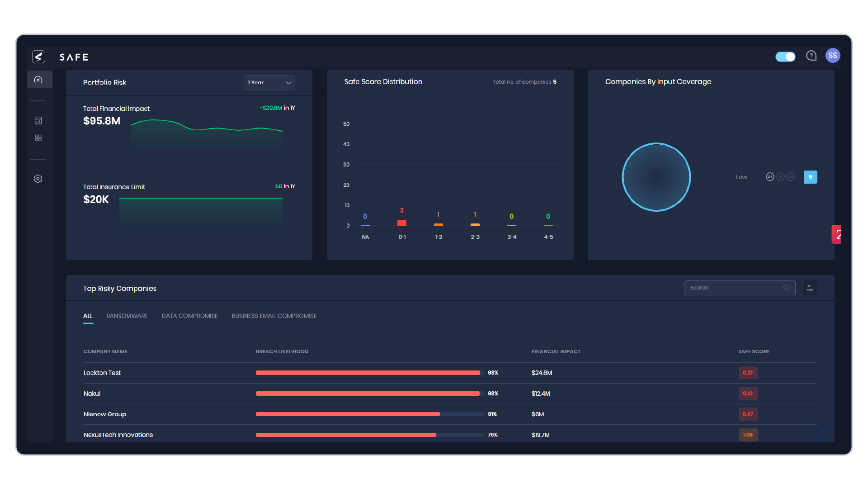
Task: Click the $24.6M financial impact for Lockton Test
Action: coord(542,373)
